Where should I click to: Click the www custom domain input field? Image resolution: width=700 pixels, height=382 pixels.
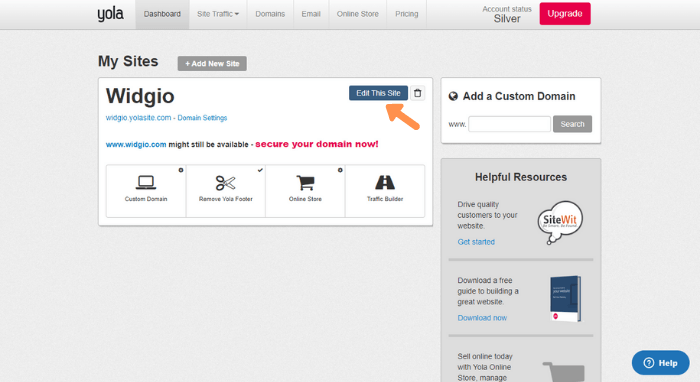[509, 124]
